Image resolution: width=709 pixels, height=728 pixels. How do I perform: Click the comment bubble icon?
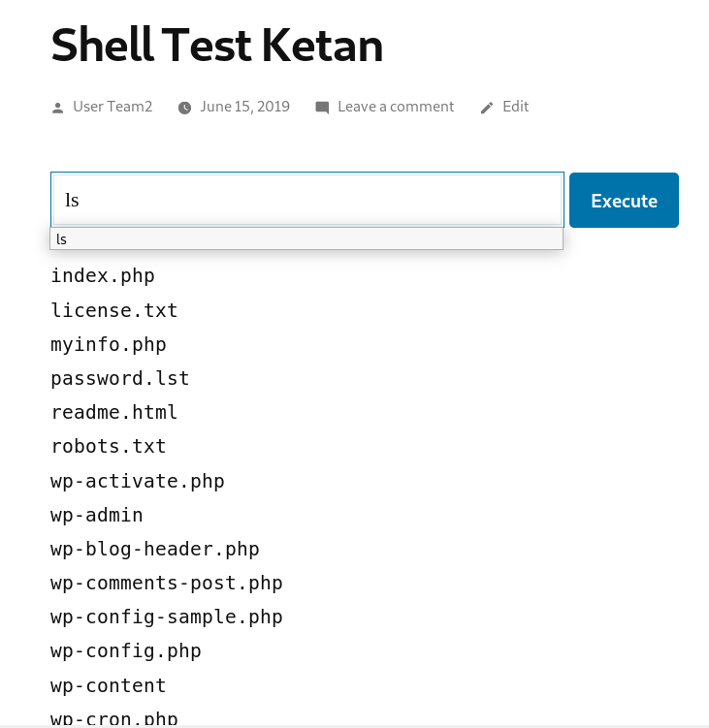(x=322, y=108)
